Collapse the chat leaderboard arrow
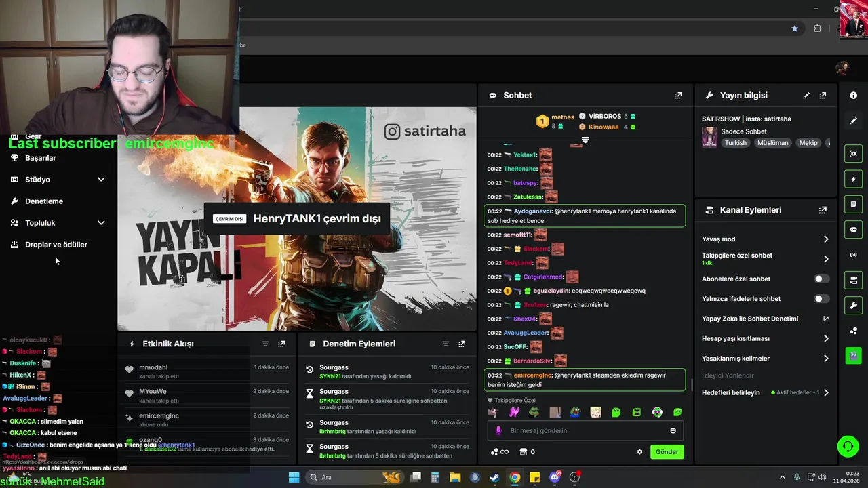This screenshot has height=488, width=868. (x=585, y=140)
